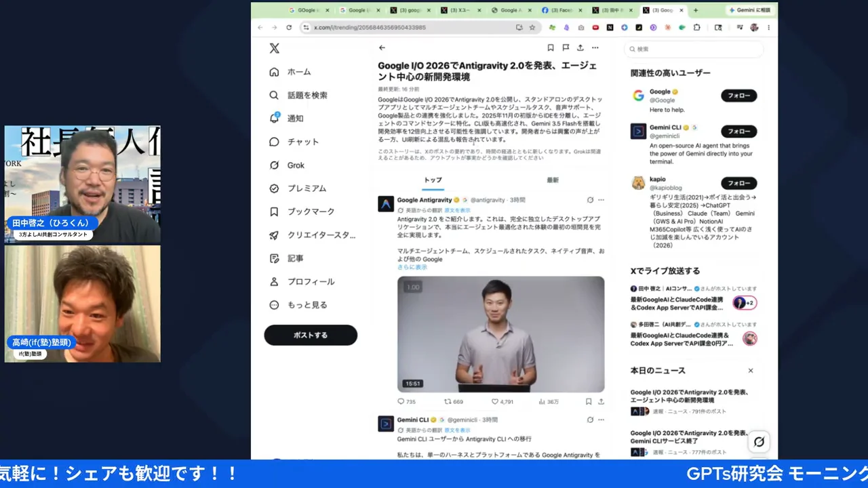Open a new browser tab
868x488 pixels.
695,10
